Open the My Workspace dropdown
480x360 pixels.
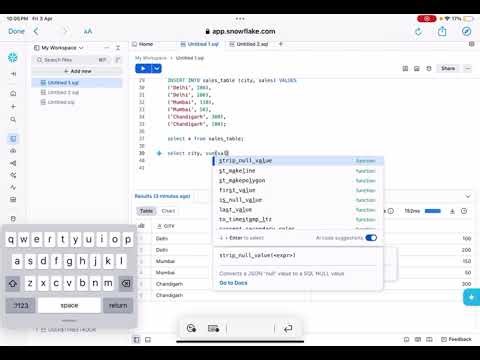59,48
